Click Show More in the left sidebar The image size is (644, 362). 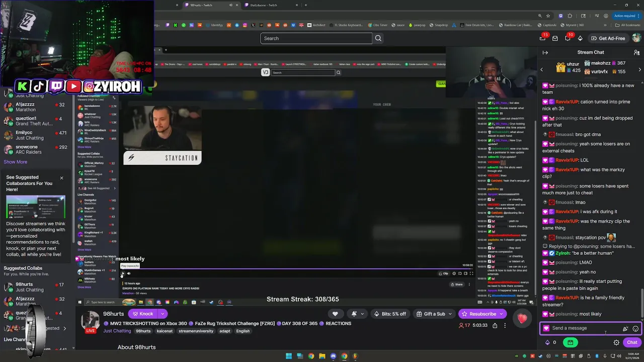pos(16,162)
